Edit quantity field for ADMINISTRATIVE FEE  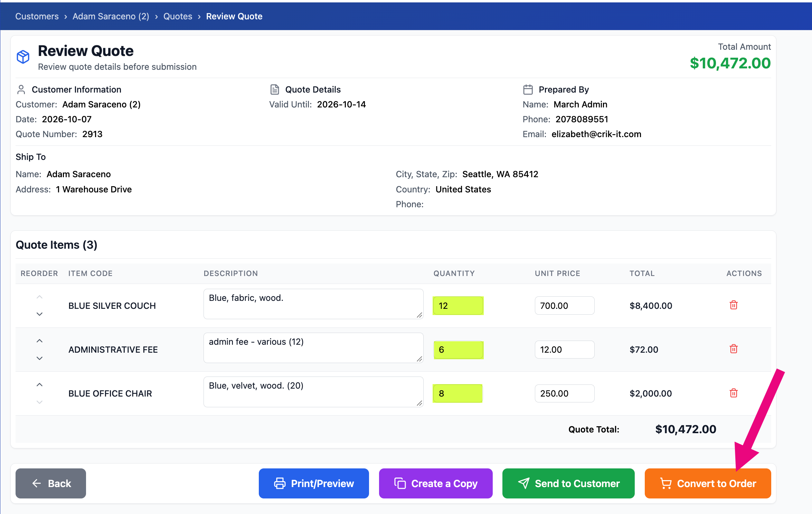pyautogui.click(x=458, y=350)
